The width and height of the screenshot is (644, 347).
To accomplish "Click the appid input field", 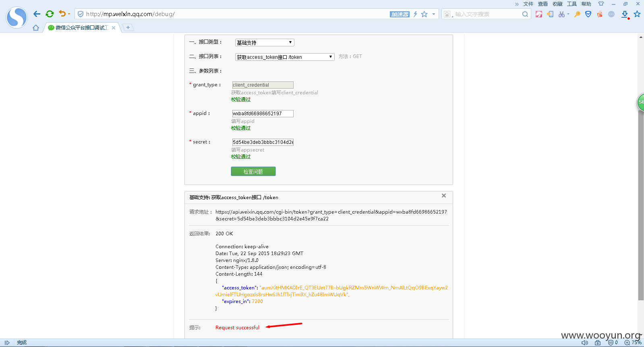I will (x=263, y=114).
